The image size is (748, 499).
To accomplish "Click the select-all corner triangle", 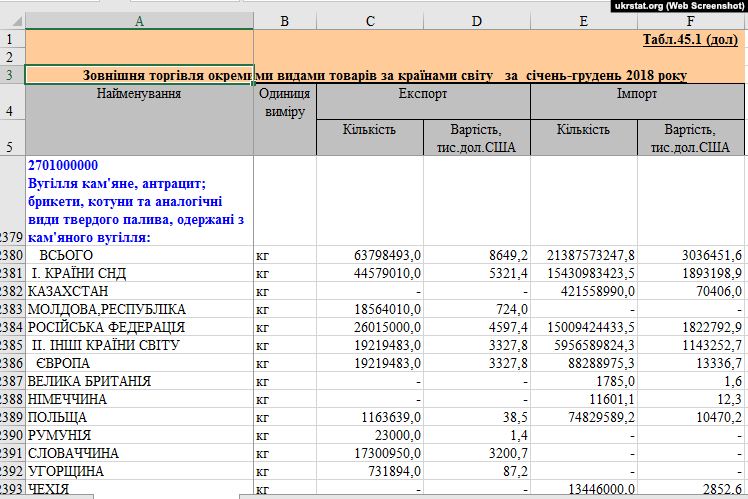I will pyautogui.click(x=17, y=21).
